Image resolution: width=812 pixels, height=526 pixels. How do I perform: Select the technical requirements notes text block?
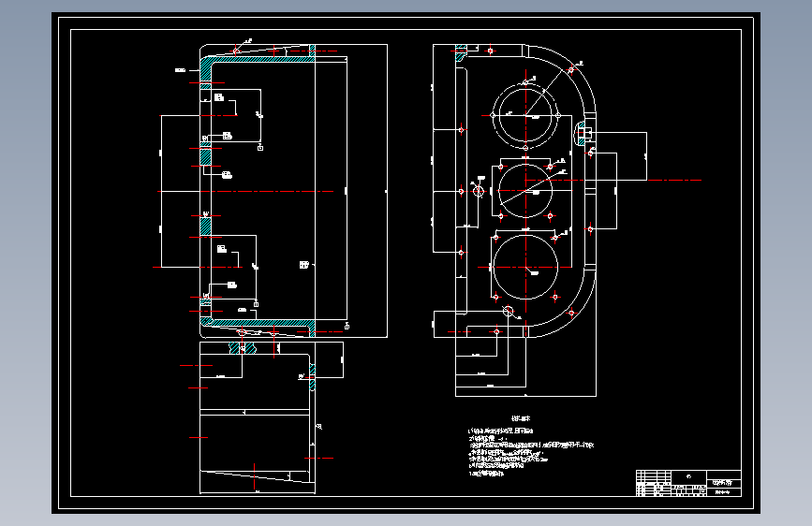coord(531,446)
